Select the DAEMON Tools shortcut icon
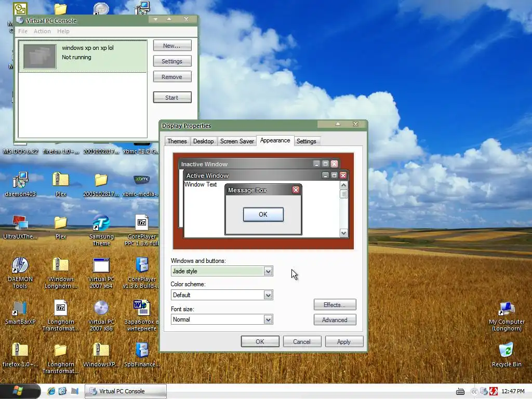532x399 pixels. click(x=20, y=265)
